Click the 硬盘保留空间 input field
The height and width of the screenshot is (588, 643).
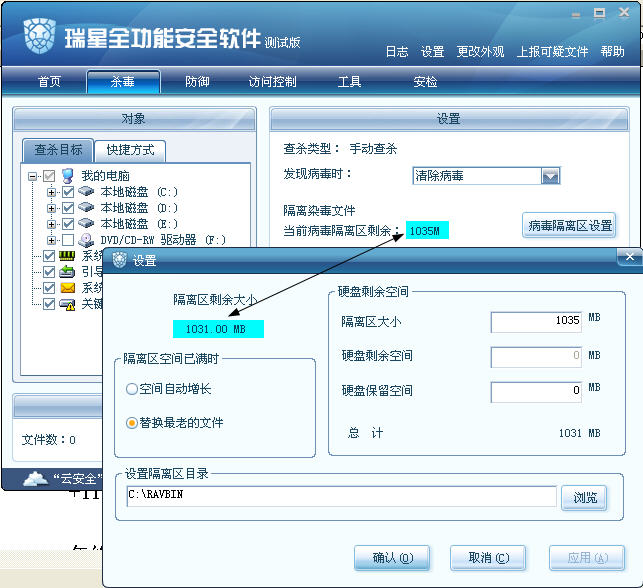tap(536, 392)
